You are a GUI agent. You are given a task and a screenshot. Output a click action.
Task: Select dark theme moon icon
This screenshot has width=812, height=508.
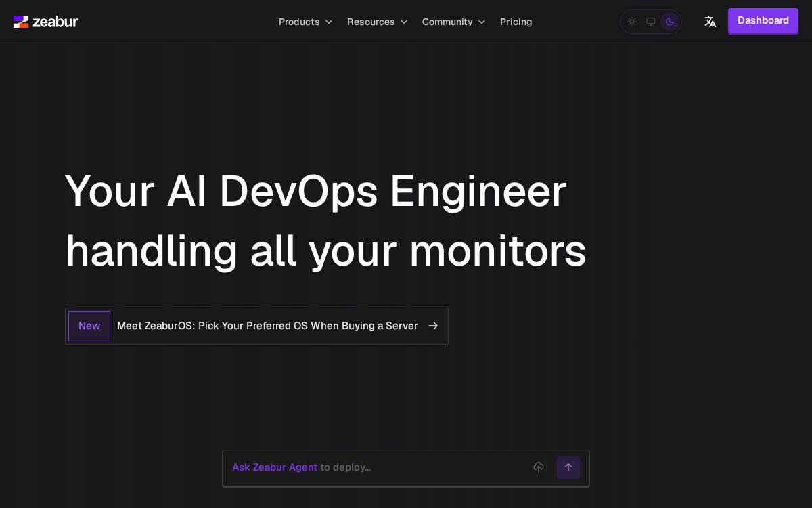coord(670,22)
